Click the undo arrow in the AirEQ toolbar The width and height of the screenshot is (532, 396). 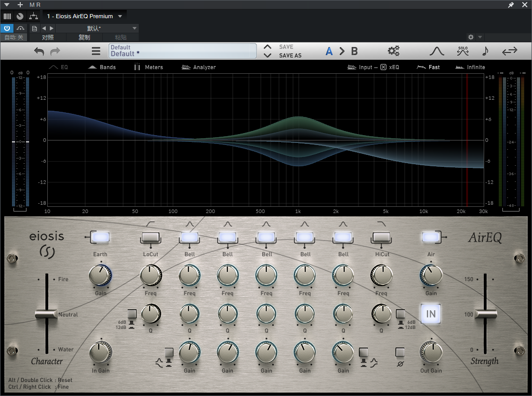tap(39, 51)
